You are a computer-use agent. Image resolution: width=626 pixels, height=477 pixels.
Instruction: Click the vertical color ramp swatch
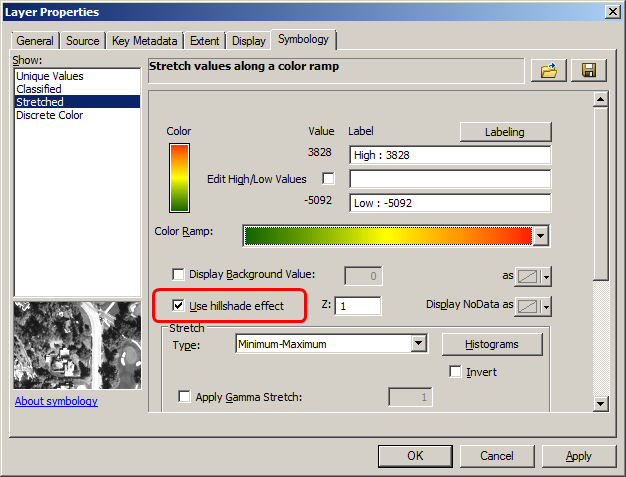click(x=179, y=177)
